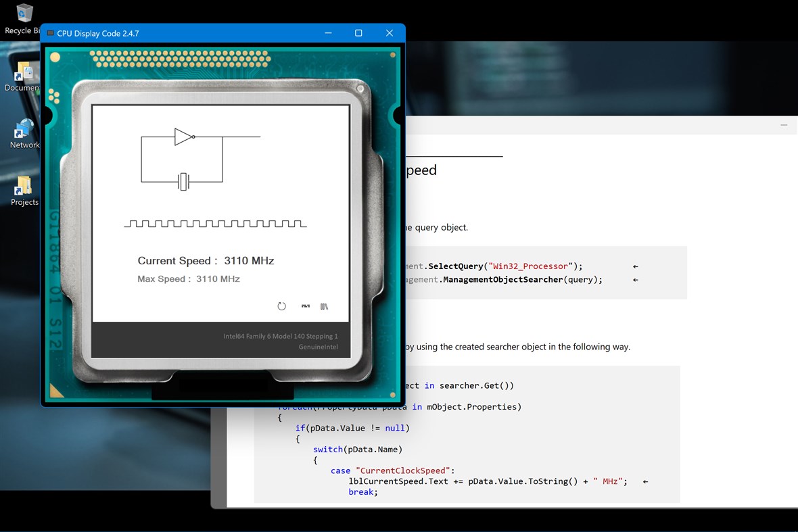This screenshot has width=798, height=532.
Task: Click the oscillator circuit diagram
Action: click(181, 159)
